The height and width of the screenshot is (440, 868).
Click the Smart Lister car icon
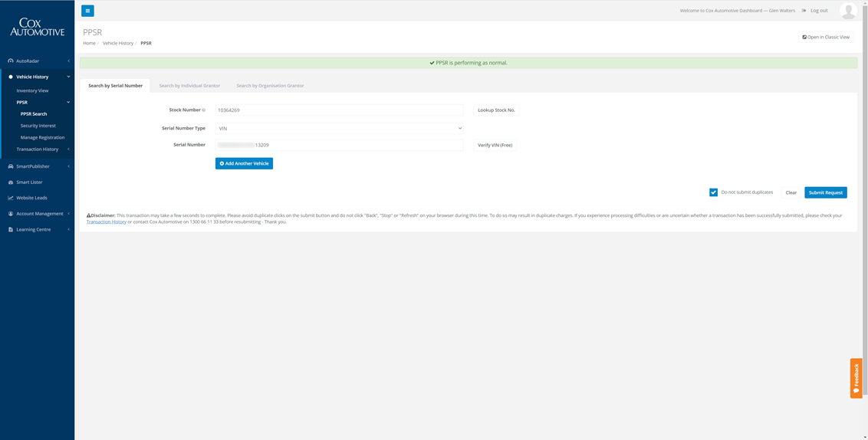coord(11,182)
